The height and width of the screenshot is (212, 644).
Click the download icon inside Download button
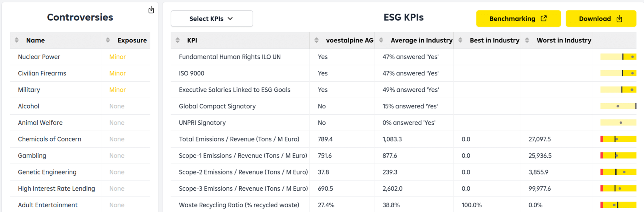pyautogui.click(x=619, y=18)
